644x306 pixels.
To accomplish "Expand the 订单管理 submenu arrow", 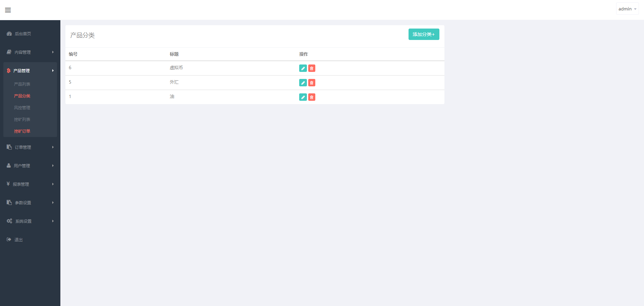I will point(53,147).
